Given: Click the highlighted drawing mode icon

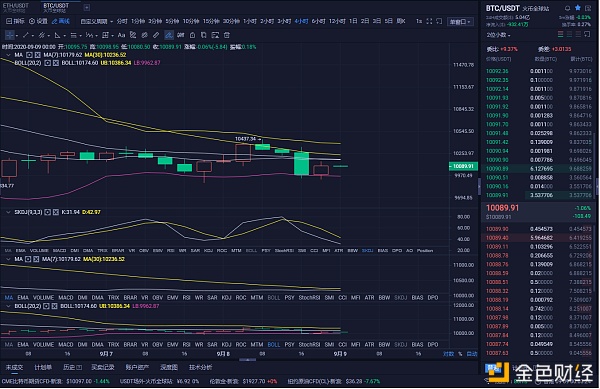Looking at the screenshot, I should 169,35.
